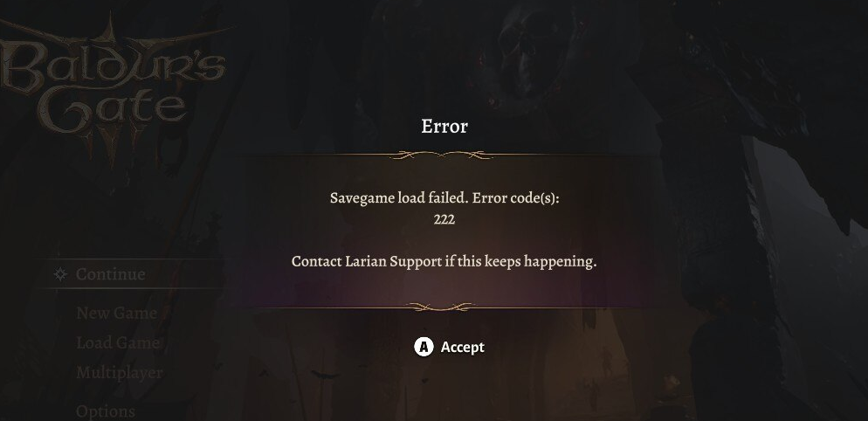Click the Contact Larian Support message
868x421 pixels.
[x=444, y=261]
